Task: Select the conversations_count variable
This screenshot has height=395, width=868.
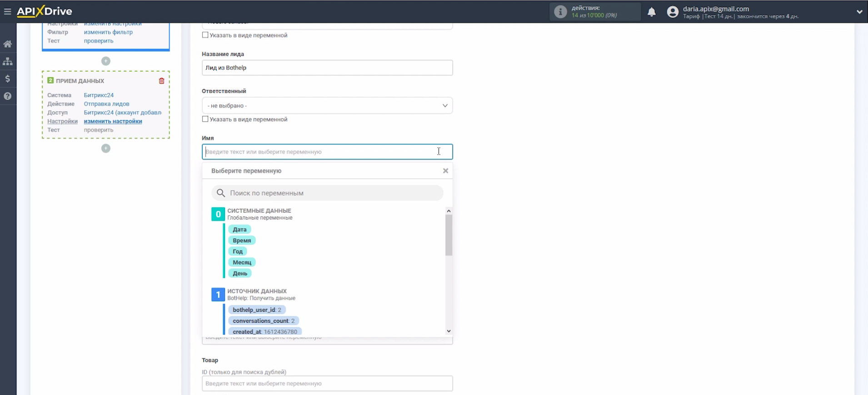Action: [x=264, y=321]
